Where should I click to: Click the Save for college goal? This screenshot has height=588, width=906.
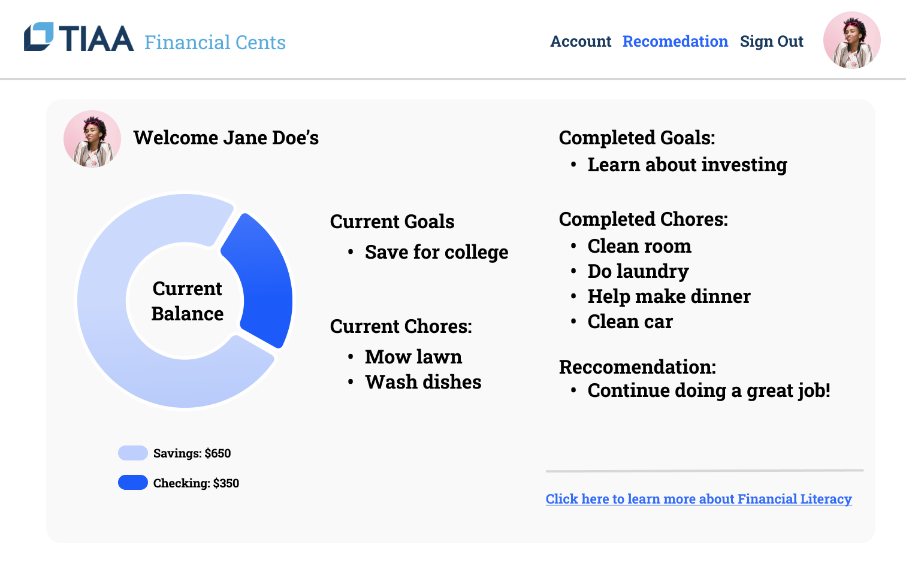click(x=436, y=252)
